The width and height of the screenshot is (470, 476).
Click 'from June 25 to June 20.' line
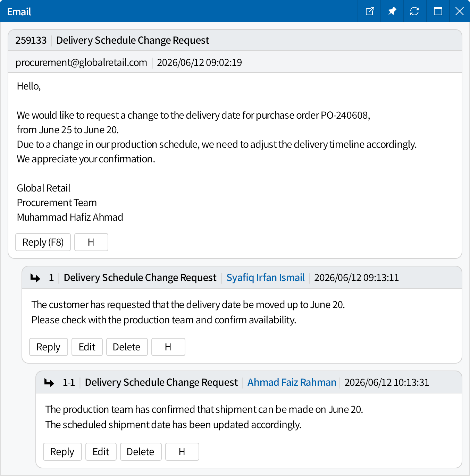tap(68, 130)
